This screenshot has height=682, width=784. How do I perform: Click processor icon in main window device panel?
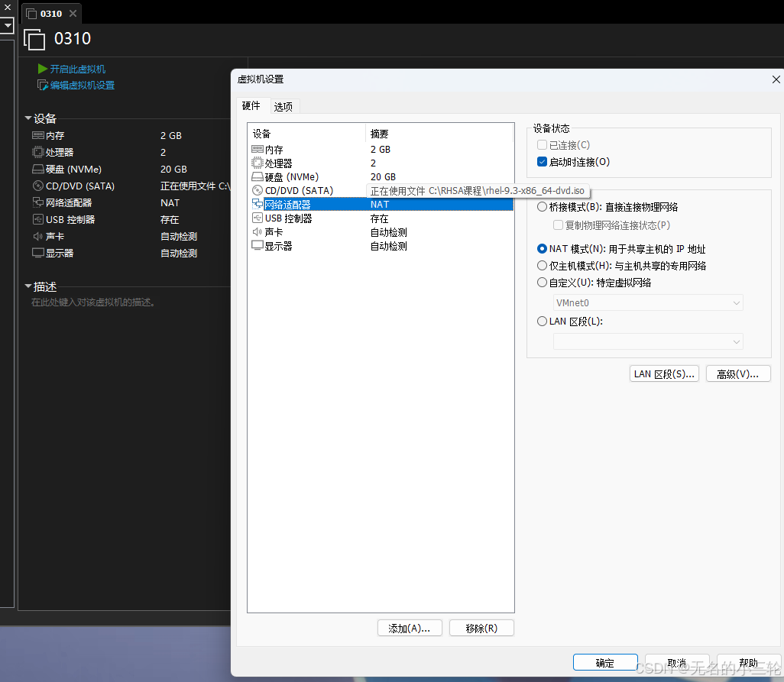[38, 152]
